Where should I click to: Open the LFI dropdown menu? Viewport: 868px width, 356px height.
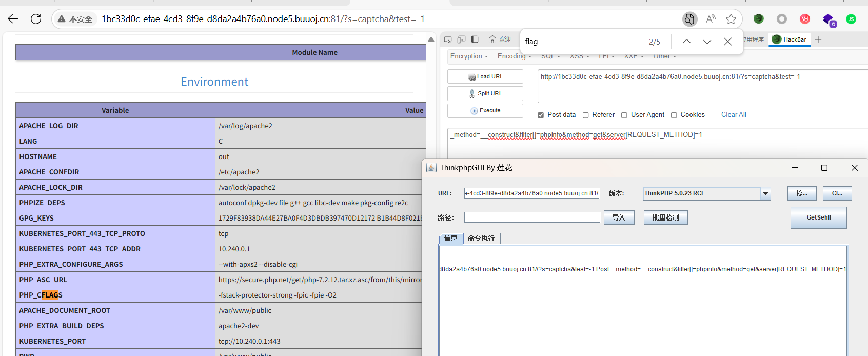click(x=606, y=56)
